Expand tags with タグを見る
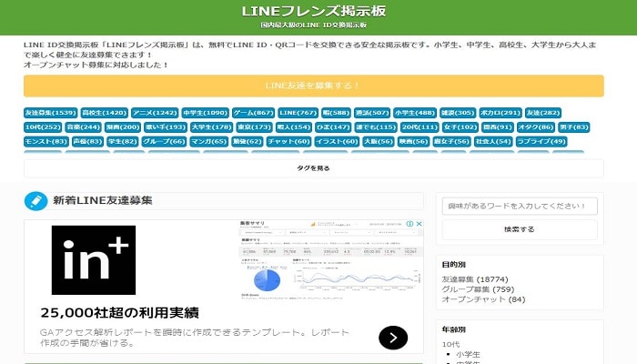The height and width of the screenshot is (364, 637). click(x=314, y=168)
